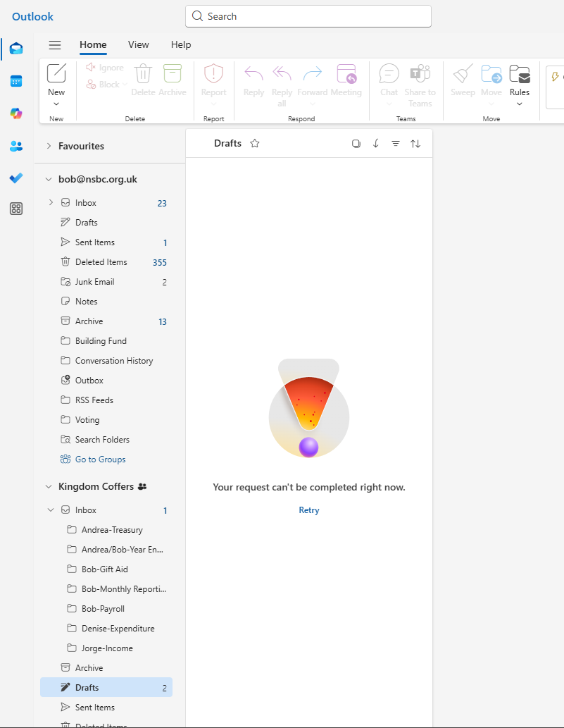564x728 pixels.
Task: Open the Copilot app icon
Action: pyautogui.click(x=16, y=113)
